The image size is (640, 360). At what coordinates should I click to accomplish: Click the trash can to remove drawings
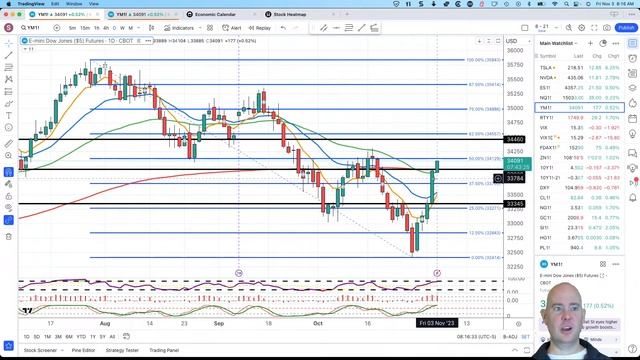click(9, 236)
